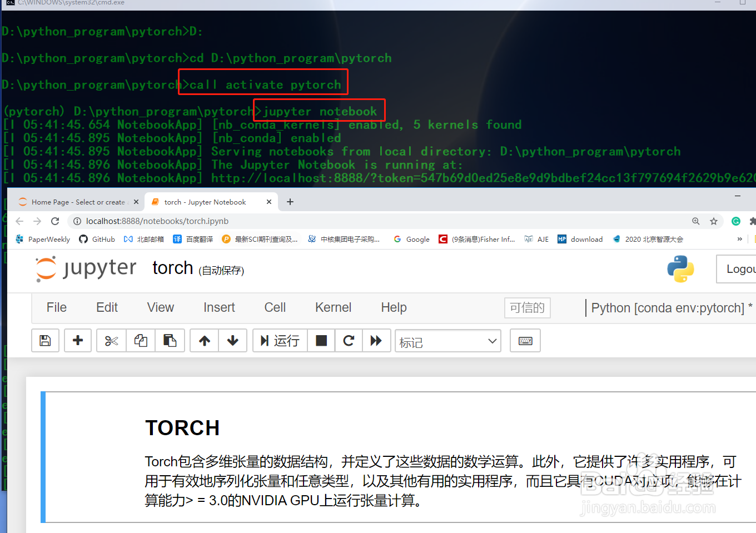Click the Torch description paragraph in the cell
Screen dimensions: 756x533
pyautogui.click(x=443, y=481)
